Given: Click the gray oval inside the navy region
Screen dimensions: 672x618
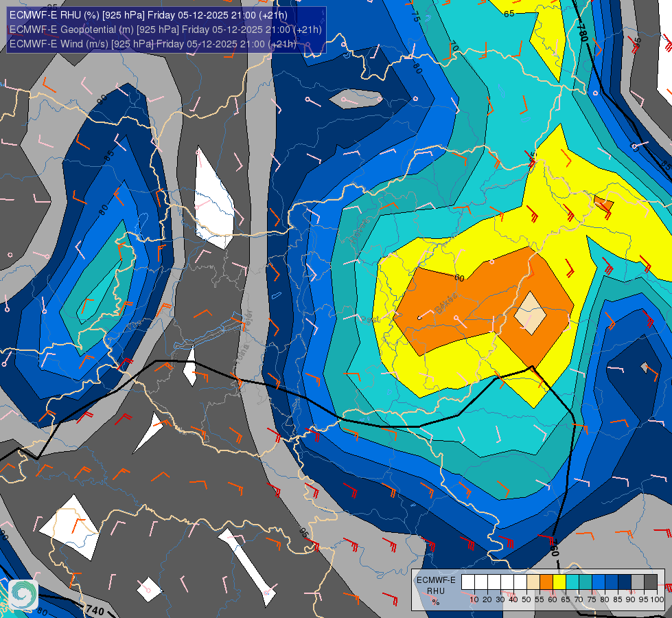Looking at the screenshot, I should click(x=356, y=99).
